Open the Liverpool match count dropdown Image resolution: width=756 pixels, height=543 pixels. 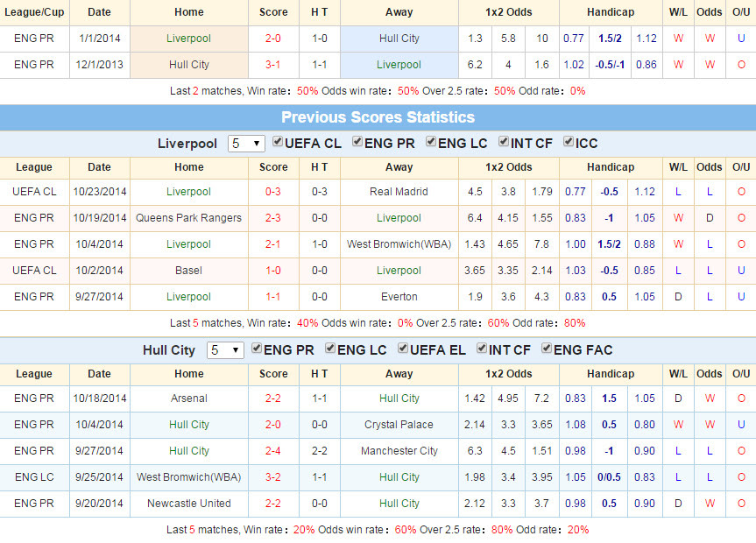pyautogui.click(x=246, y=144)
